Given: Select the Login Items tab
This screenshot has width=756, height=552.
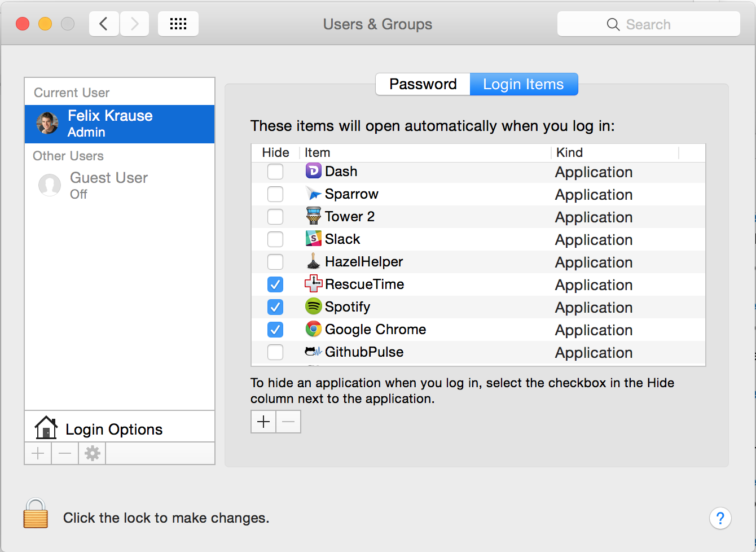Looking at the screenshot, I should click(524, 84).
